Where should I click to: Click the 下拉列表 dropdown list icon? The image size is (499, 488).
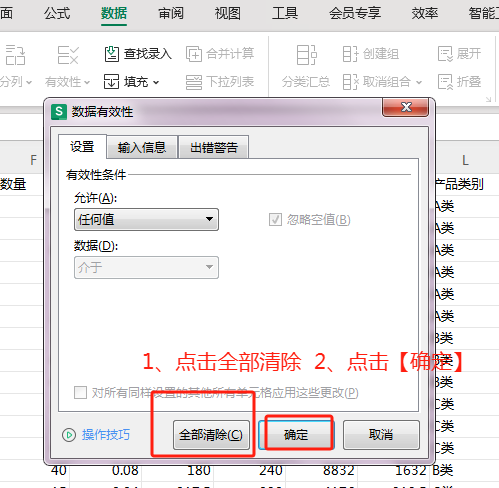click(194, 82)
